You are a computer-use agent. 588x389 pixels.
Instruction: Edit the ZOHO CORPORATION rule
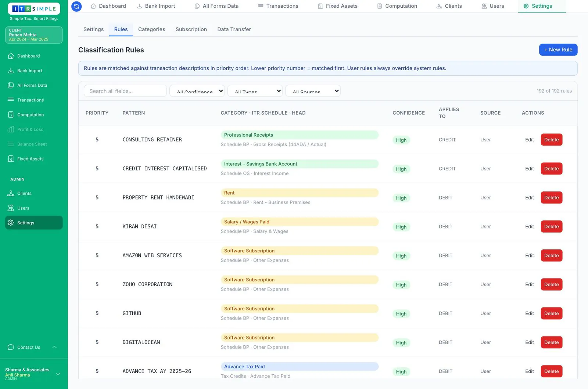tap(529, 285)
